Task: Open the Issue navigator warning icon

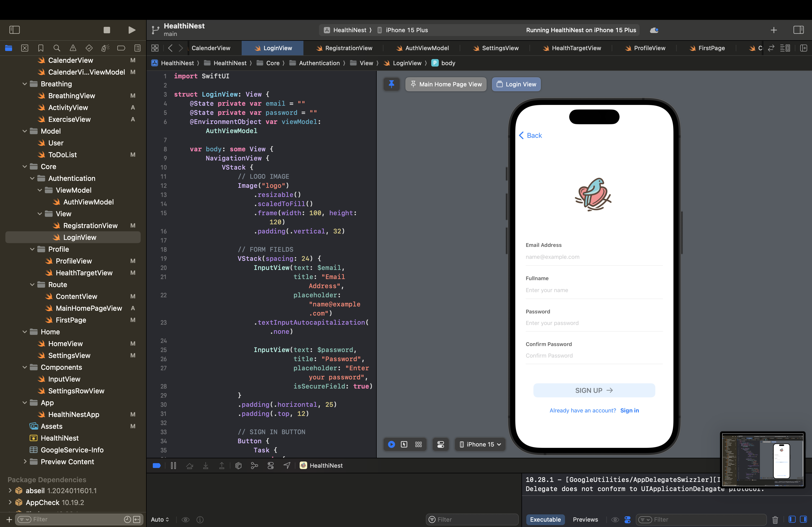Action: click(73, 48)
